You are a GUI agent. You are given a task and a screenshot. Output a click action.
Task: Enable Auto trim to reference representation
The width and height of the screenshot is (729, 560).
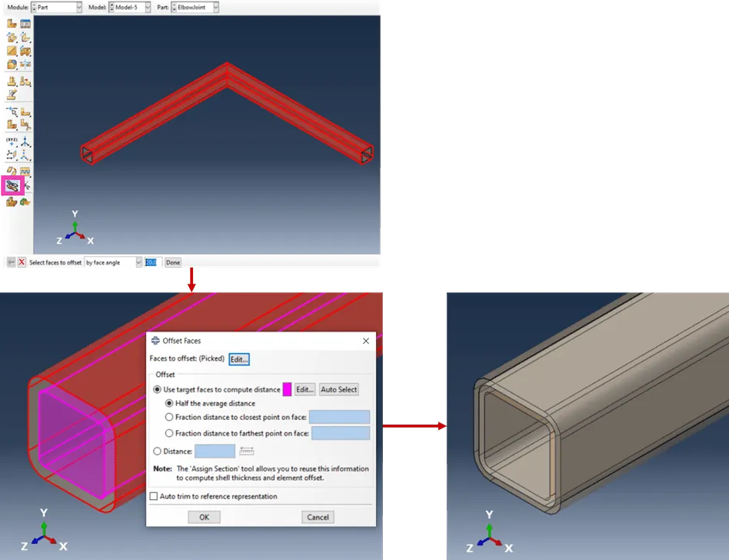pos(154,496)
